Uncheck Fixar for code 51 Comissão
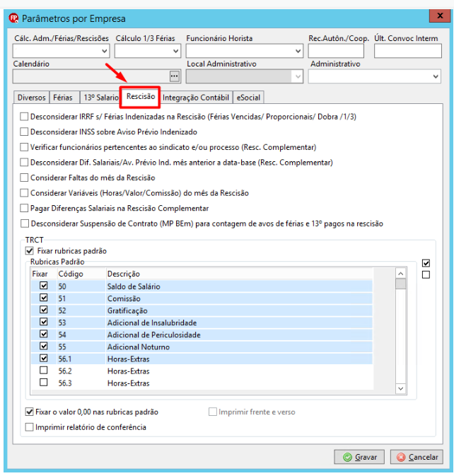 pyautogui.click(x=44, y=298)
